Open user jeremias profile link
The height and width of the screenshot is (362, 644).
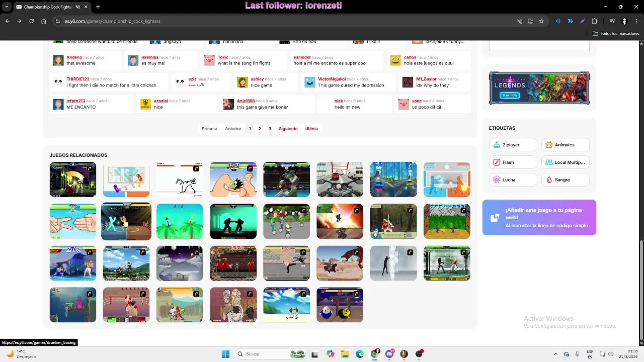coord(149,57)
